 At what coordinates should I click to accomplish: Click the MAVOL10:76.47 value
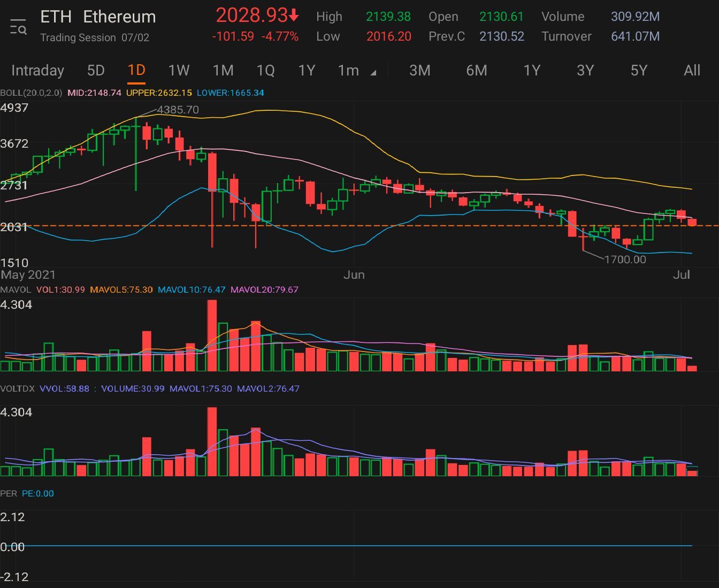pos(192,289)
